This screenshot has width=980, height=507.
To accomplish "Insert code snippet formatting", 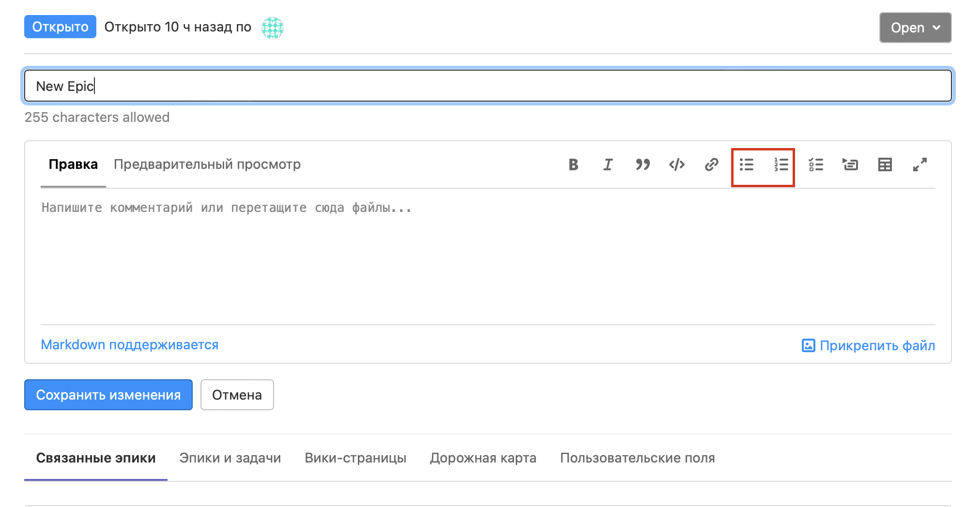I will pyautogui.click(x=677, y=165).
